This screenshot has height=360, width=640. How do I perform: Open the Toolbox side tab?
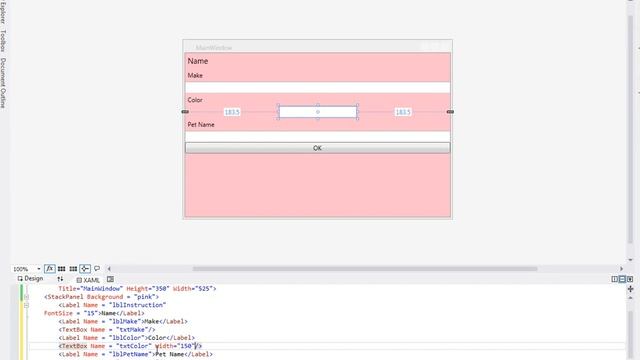3,40
